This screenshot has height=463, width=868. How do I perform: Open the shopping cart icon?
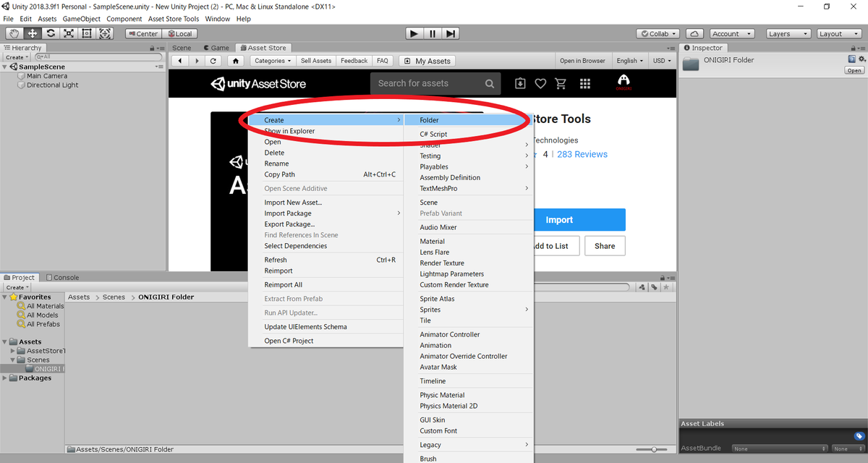[x=561, y=83]
